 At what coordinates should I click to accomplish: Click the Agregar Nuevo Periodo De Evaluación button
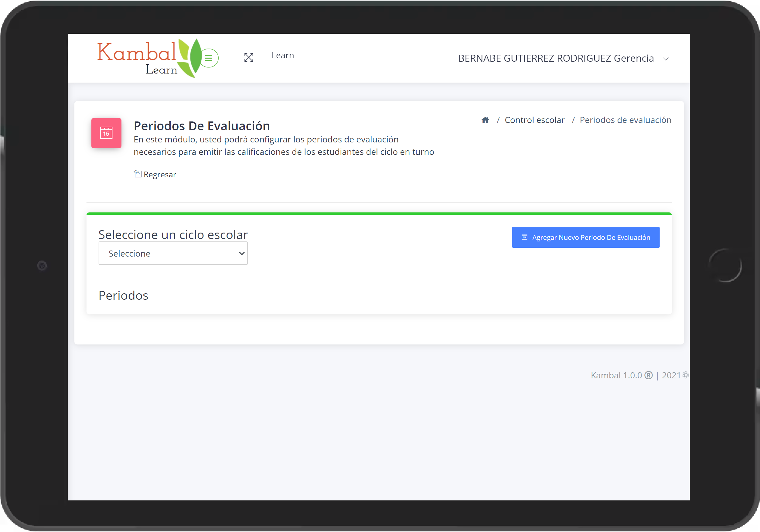point(586,237)
